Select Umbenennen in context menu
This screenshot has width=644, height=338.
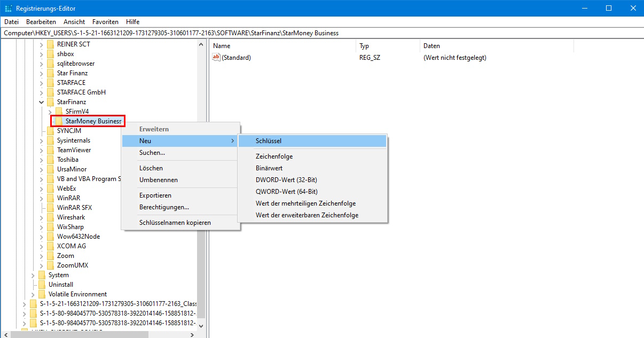[x=180, y=180]
